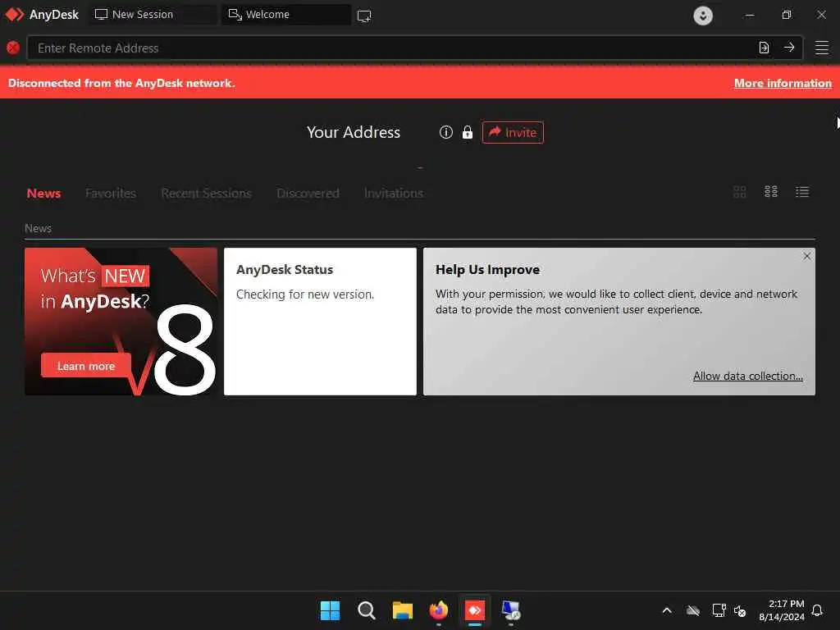Open the clock showing 2:17 PM

[782, 610]
